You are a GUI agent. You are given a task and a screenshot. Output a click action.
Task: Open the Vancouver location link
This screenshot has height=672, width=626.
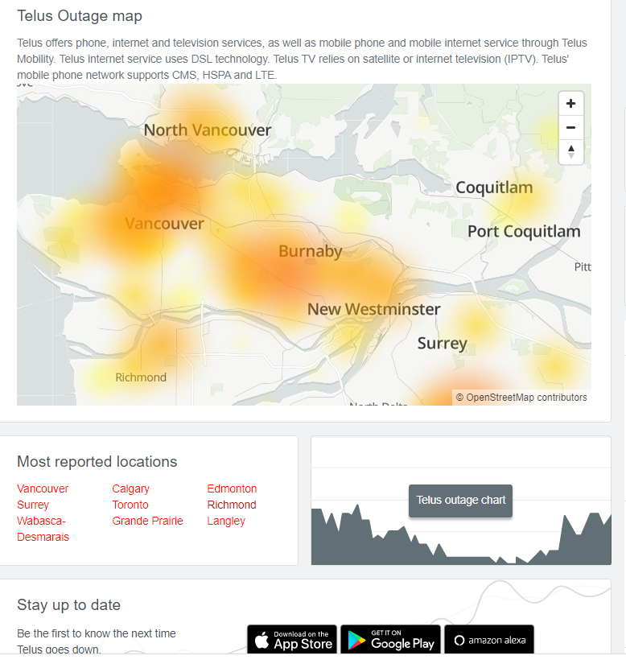click(x=43, y=489)
